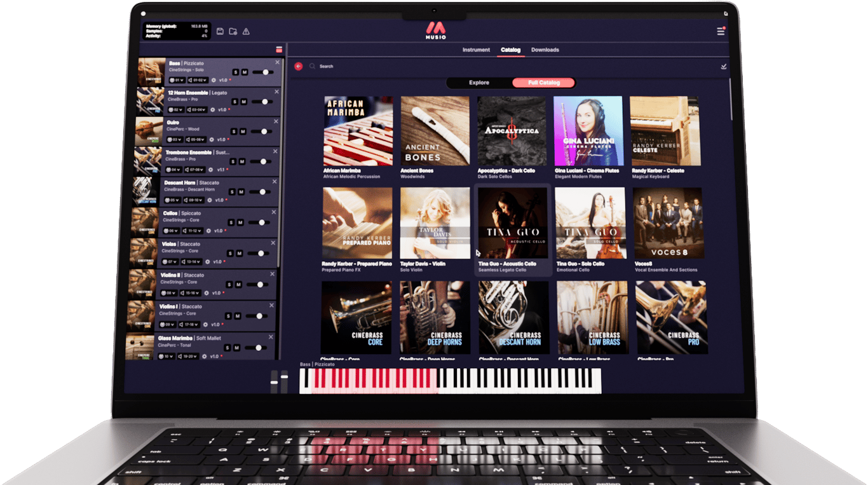
Task: Mute the Bass Pizzicato track
Action: point(244,72)
